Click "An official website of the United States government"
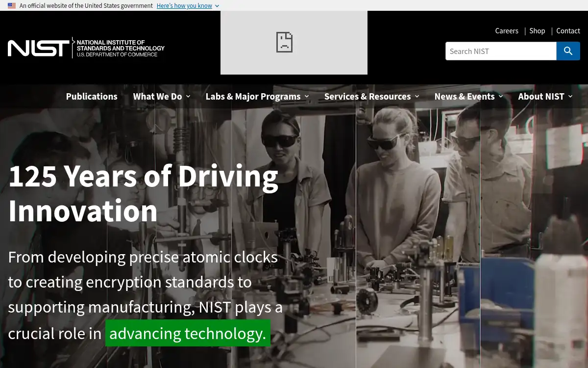The width and height of the screenshot is (588, 368). point(86,6)
